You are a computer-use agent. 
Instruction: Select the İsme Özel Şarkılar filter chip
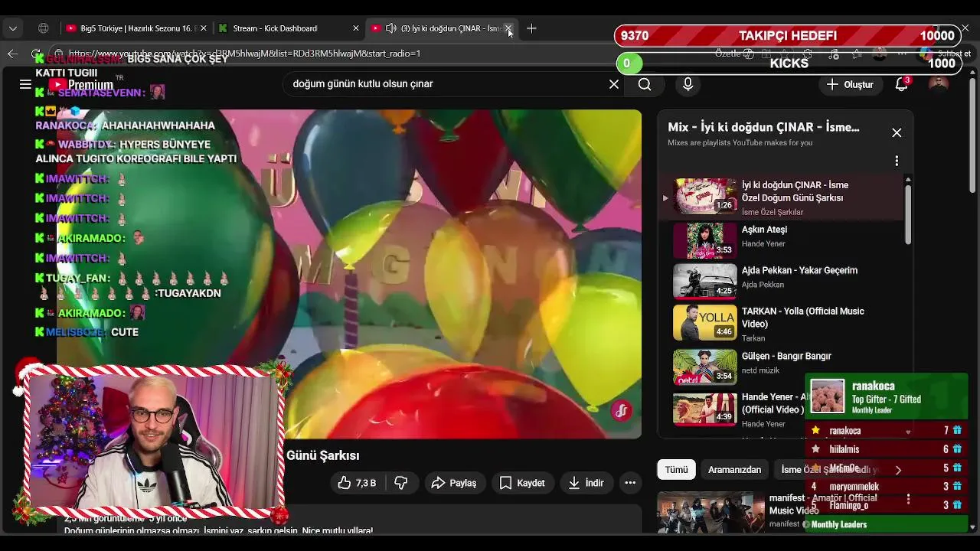click(x=828, y=470)
